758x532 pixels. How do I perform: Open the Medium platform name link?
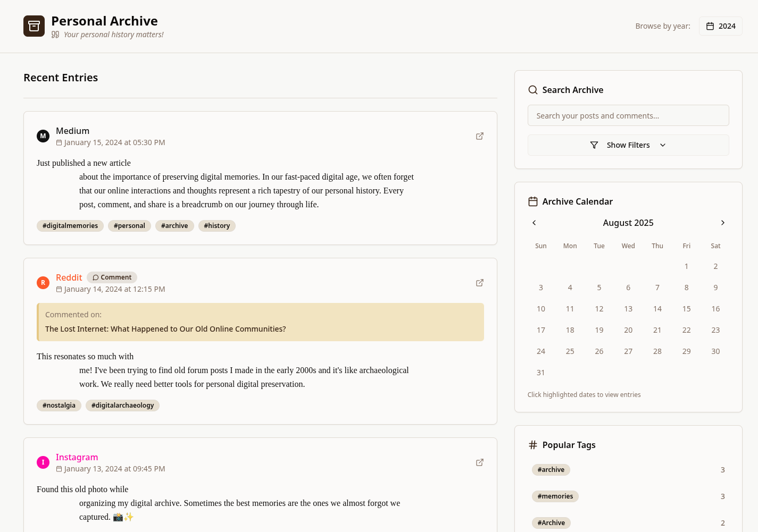coord(72,131)
